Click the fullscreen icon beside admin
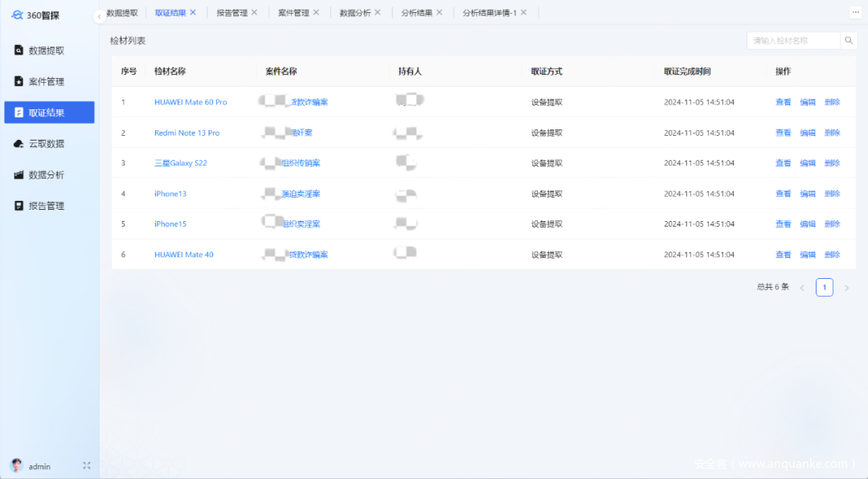 pos(87,465)
